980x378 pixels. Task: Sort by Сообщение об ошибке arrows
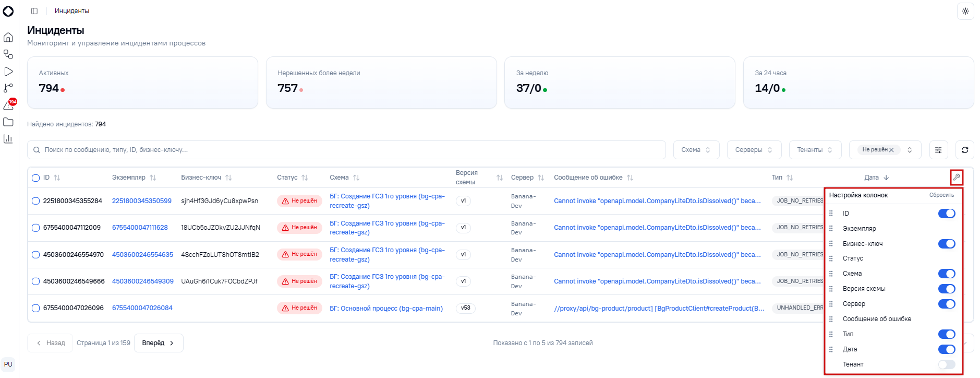[x=630, y=178]
